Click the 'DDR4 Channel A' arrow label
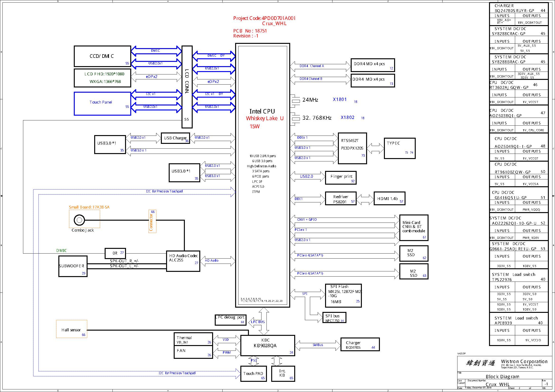The image size is (555, 392). (x=312, y=66)
